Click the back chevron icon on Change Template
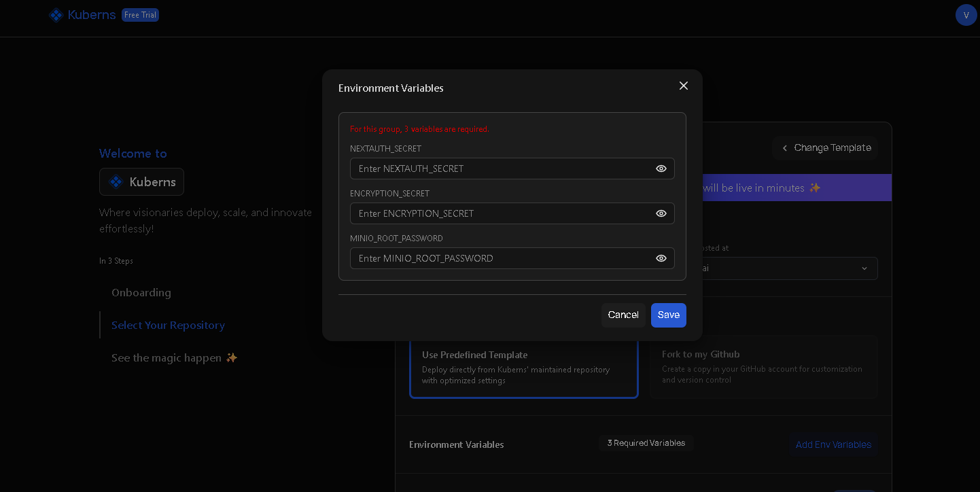980x492 pixels. (785, 148)
